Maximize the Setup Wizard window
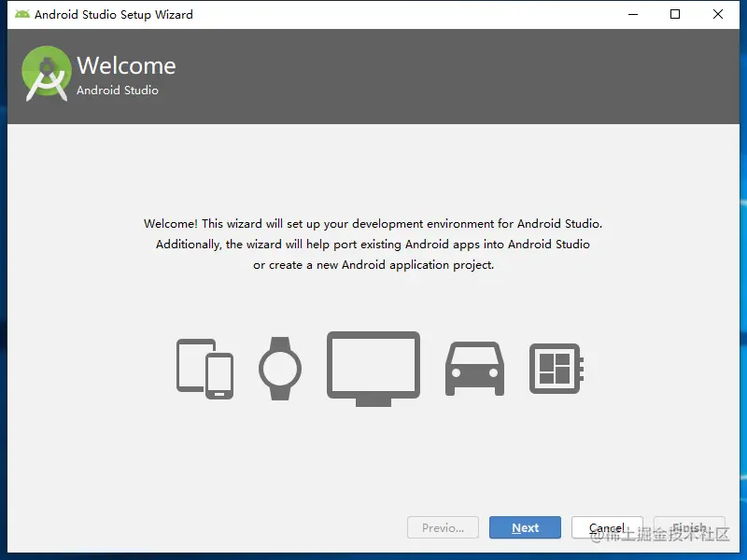747x560 pixels. pos(675,14)
